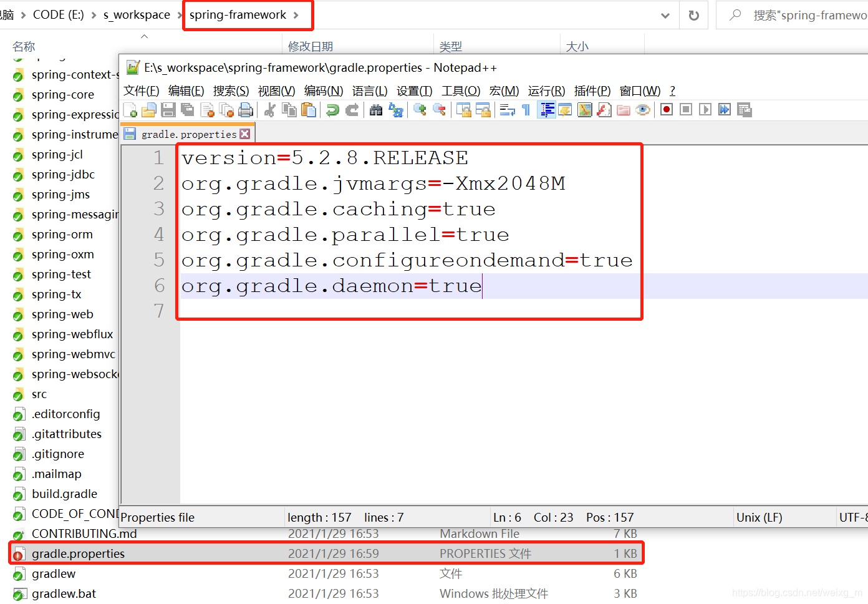Sort by the 名称 column header

pyautogui.click(x=24, y=47)
